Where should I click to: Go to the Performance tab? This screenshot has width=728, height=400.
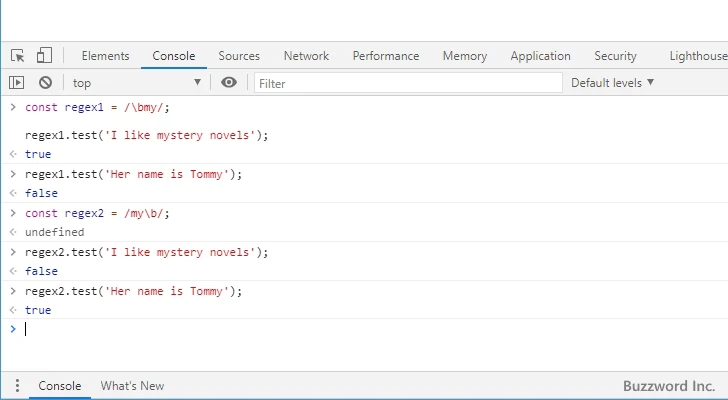tap(386, 56)
